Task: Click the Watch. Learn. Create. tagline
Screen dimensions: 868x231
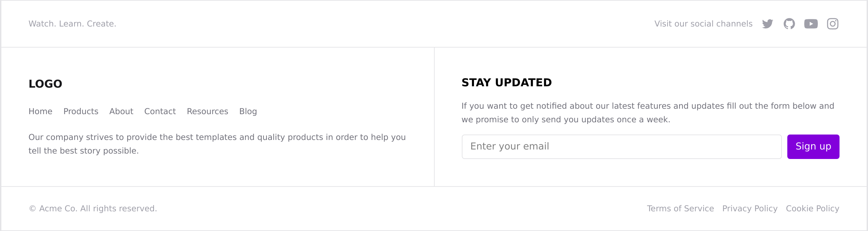Action: coord(72,24)
